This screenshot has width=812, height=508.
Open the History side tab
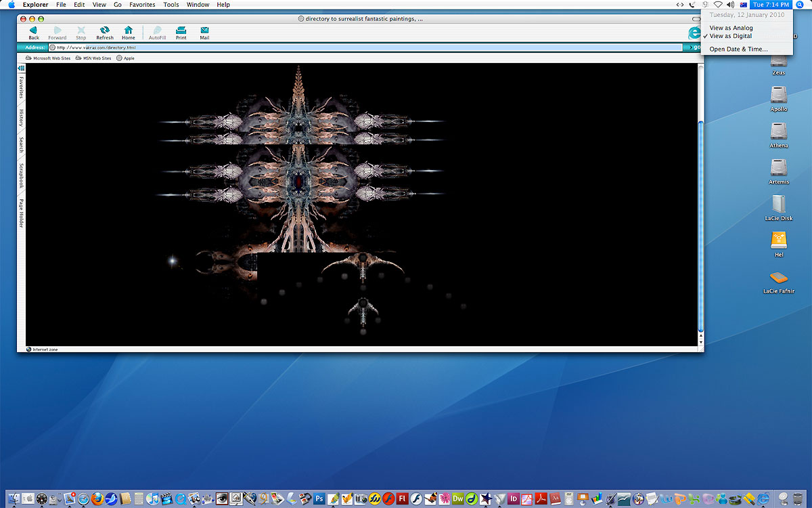coord(21,118)
